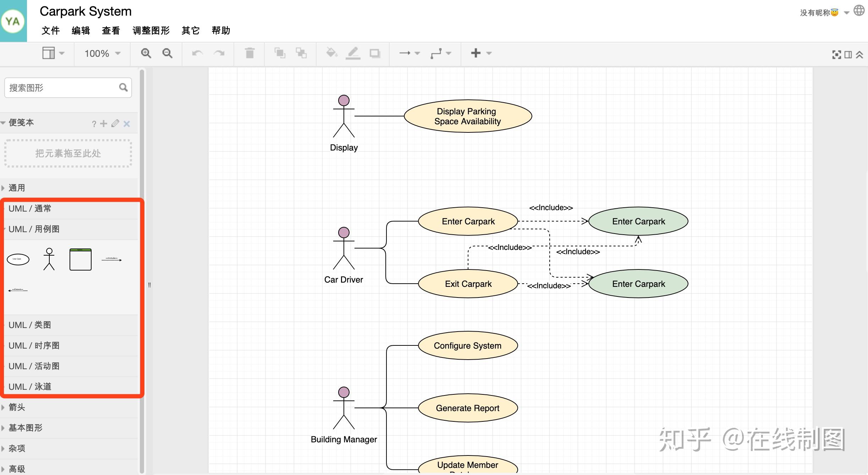The width and height of the screenshot is (868, 475).
Task: Expand the 基本图形 shapes section
Action: 69,428
